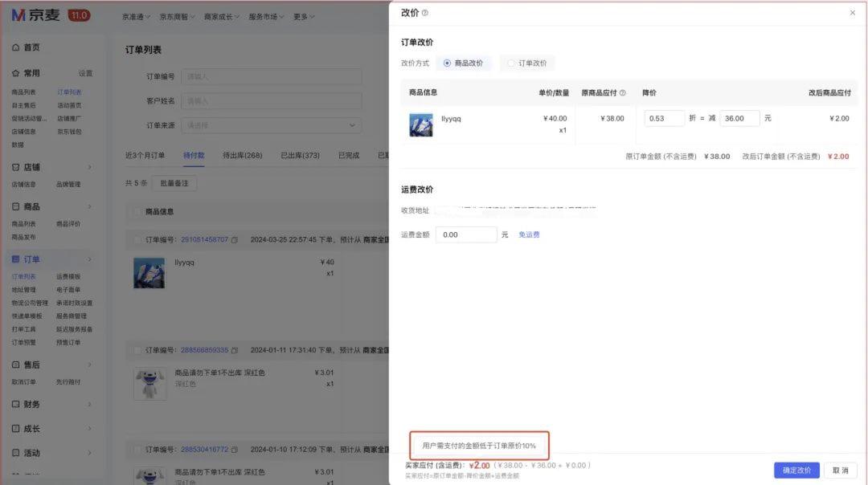868x485 pixels.
Task: Click the 首页 home icon in sidebar
Action: [x=15, y=47]
